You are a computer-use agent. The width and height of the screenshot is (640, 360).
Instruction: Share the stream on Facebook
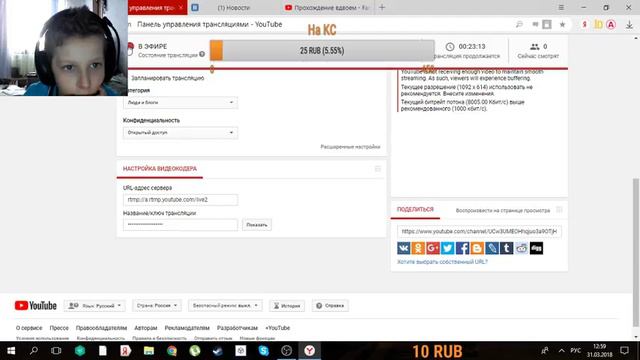[462, 248]
